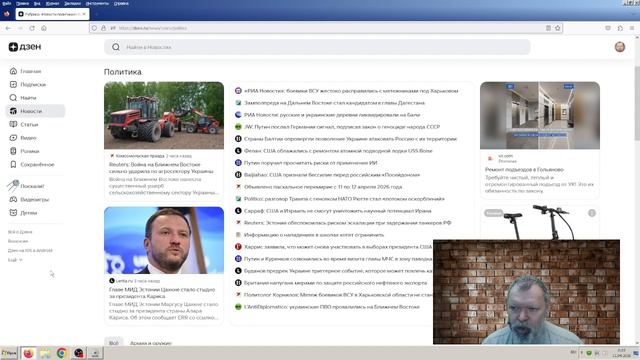Select Новости in the sidebar
Viewport: 640px width, 360px height.
tap(35, 111)
